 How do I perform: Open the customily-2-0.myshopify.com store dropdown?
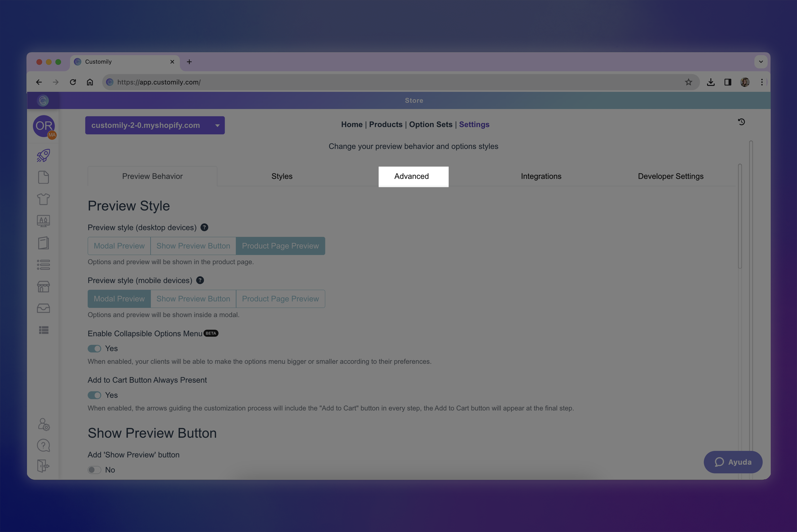click(x=155, y=125)
